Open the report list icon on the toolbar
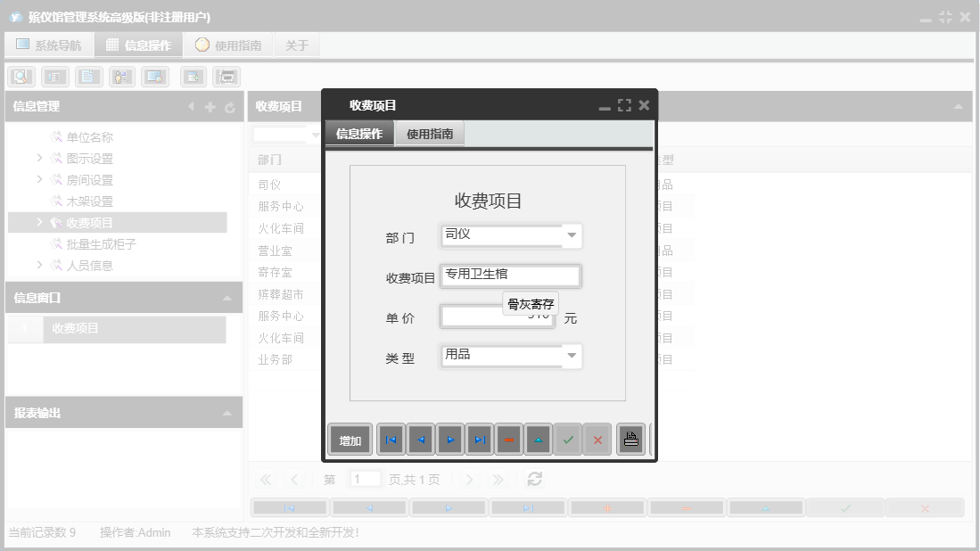980x551 pixels. click(x=55, y=76)
